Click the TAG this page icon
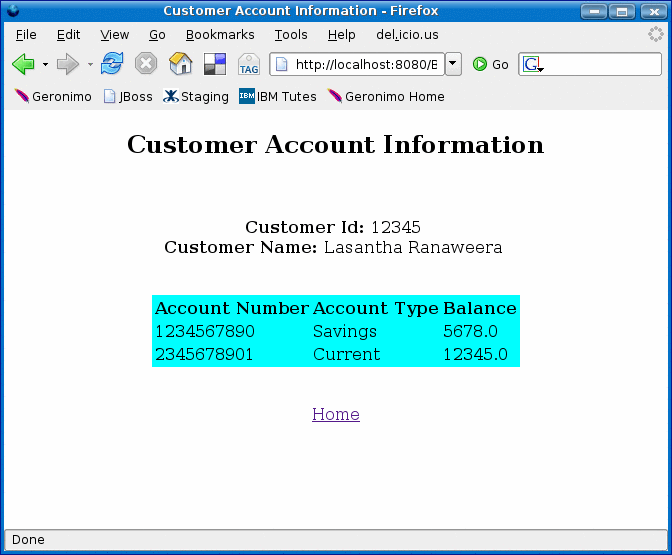Viewport: 672px width, 555px height. click(x=249, y=64)
